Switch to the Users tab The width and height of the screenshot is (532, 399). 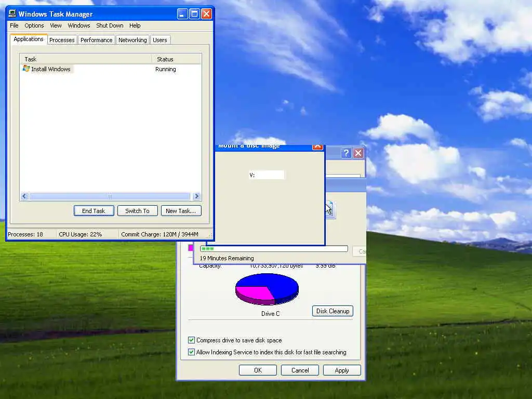click(x=160, y=40)
